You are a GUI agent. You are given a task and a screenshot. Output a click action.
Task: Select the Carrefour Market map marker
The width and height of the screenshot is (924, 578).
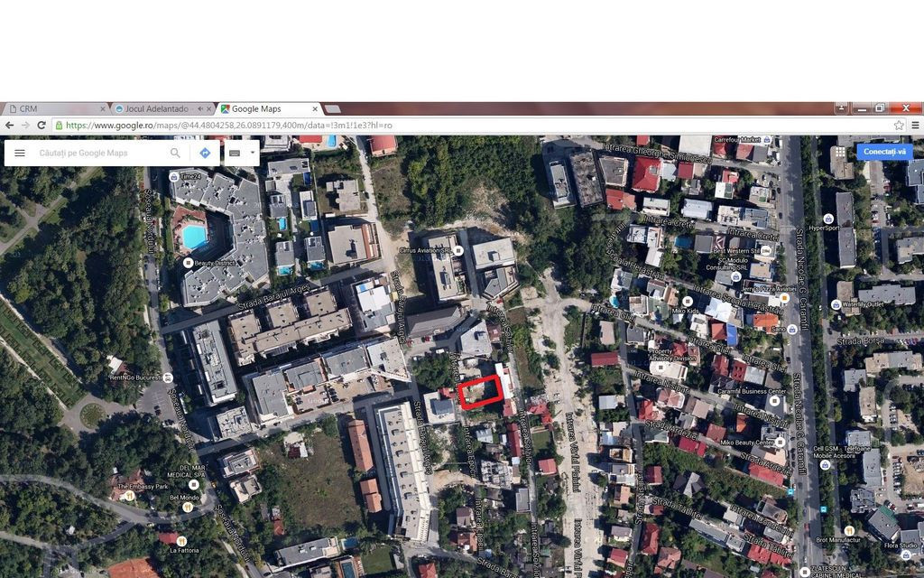coord(766,141)
